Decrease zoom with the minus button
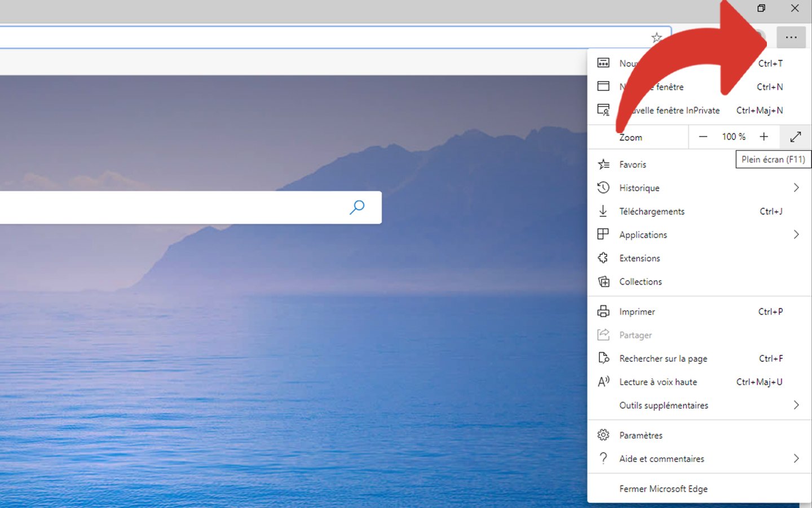 click(703, 137)
